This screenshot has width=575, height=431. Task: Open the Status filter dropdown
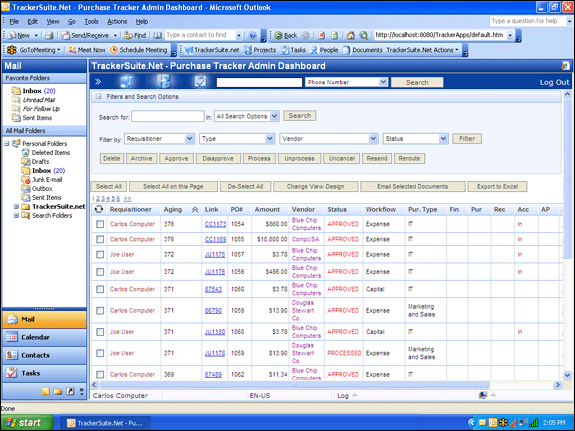(x=443, y=139)
